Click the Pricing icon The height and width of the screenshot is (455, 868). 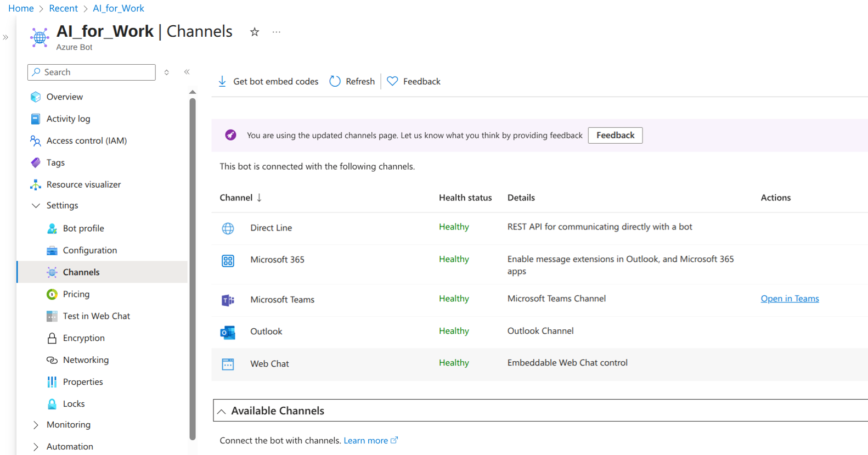52,294
